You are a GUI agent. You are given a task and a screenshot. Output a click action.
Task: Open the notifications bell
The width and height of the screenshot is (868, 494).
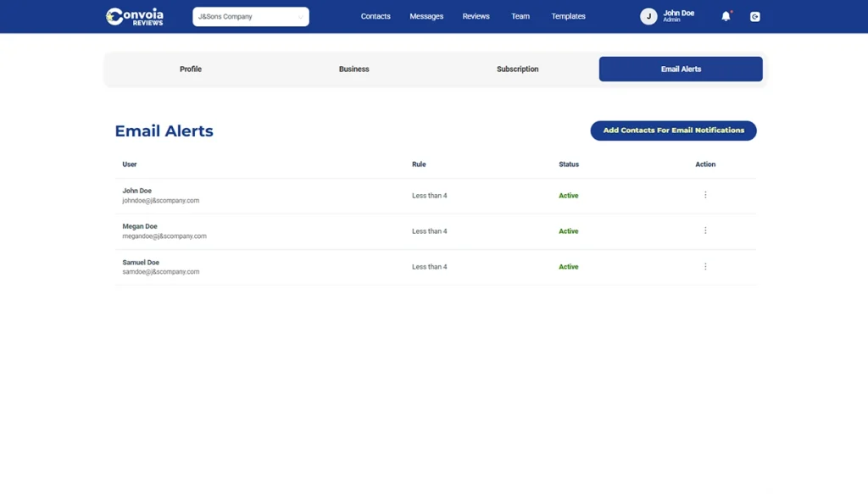click(x=726, y=16)
